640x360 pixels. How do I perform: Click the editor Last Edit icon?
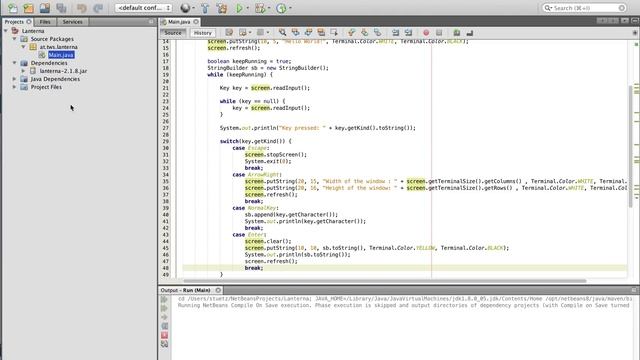(x=229, y=33)
